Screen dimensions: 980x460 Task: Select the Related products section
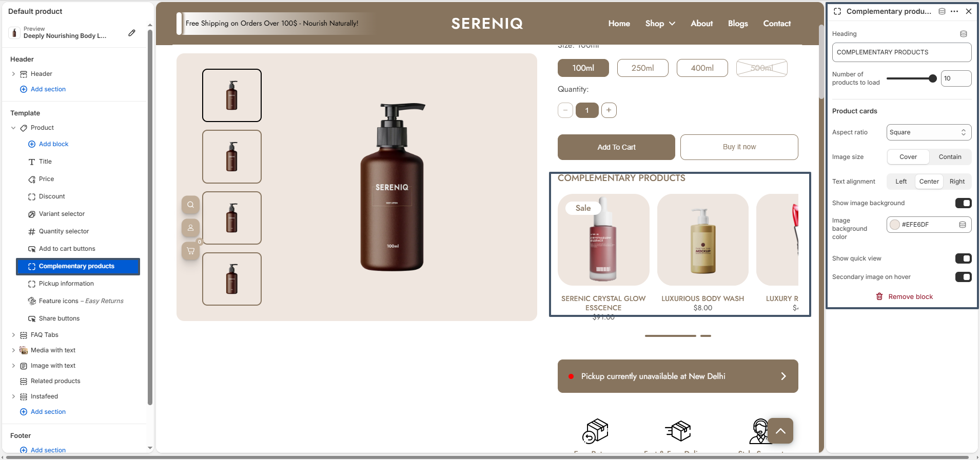click(x=55, y=381)
